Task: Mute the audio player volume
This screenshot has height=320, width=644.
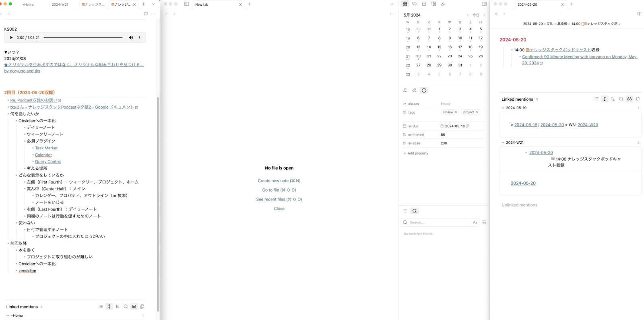Action: tap(131, 37)
